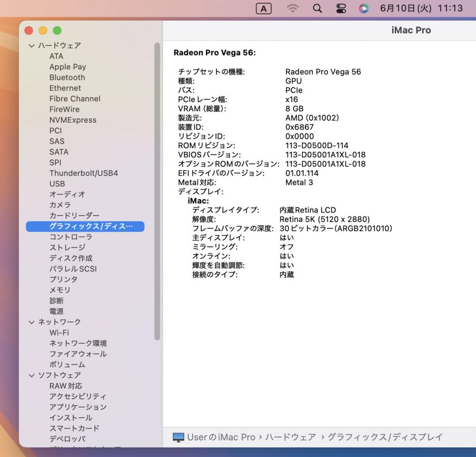Viewport: 476px width, 457px height.
Task: Select アクセシビリティ in the sidebar
Action: tap(78, 397)
